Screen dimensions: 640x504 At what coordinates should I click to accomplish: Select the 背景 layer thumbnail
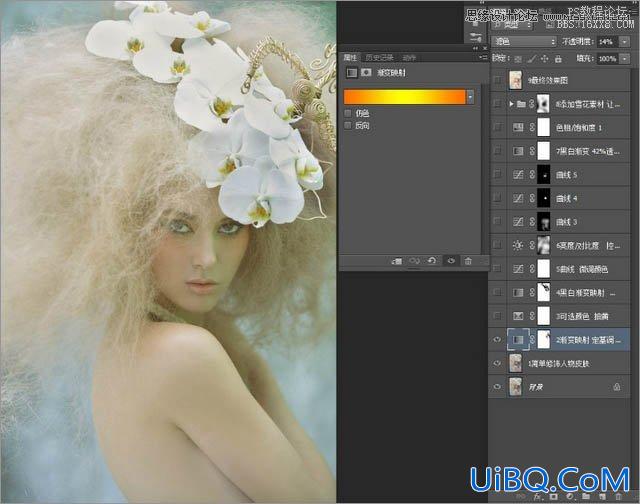pyautogui.click(x=516, y=386)
